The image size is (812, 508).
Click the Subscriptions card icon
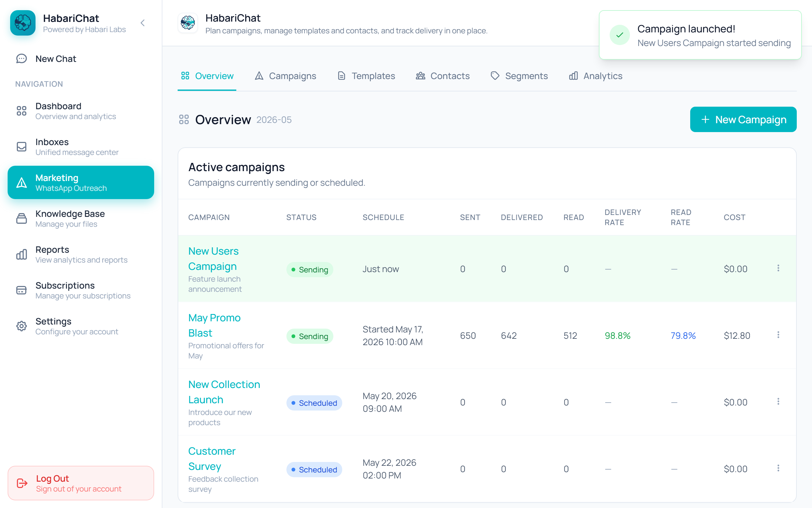coord(22,290)
